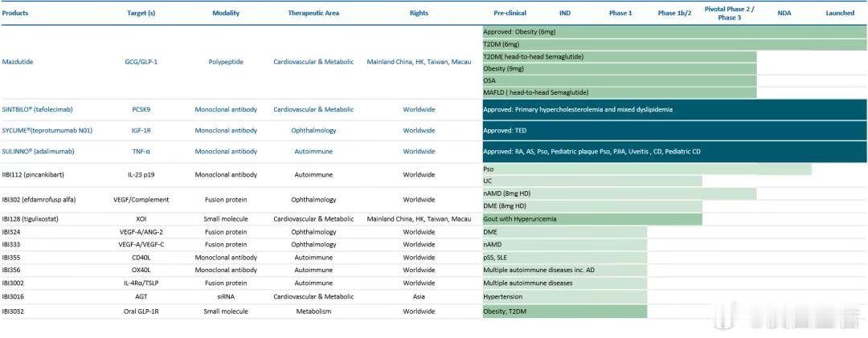Click the IBI324 product name
This screenshot has height=338, width=868.
click(10, 232)
